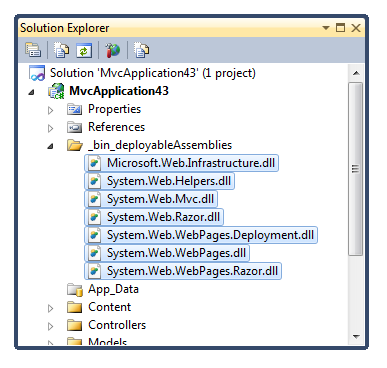This screenshot has height=368, width=387.
Task: Click the scrollbar up arrow
Action: tap(356, 73)
